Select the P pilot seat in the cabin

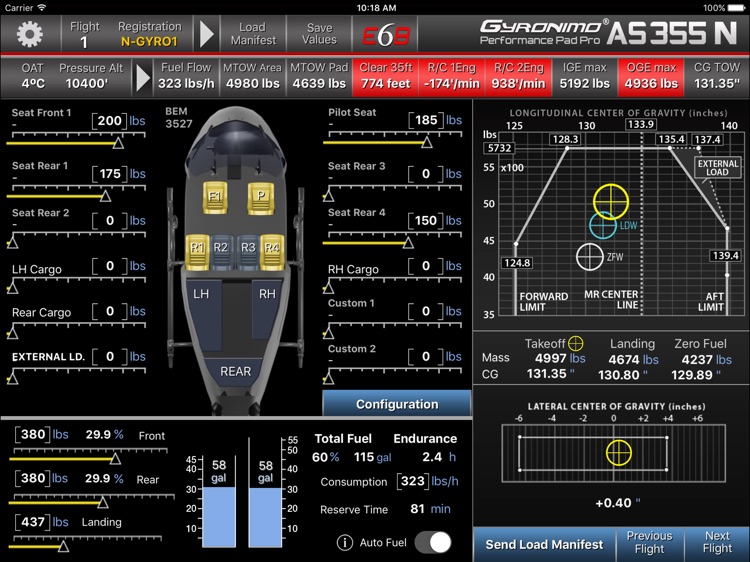pyautogui.click(x=261, y=197)
